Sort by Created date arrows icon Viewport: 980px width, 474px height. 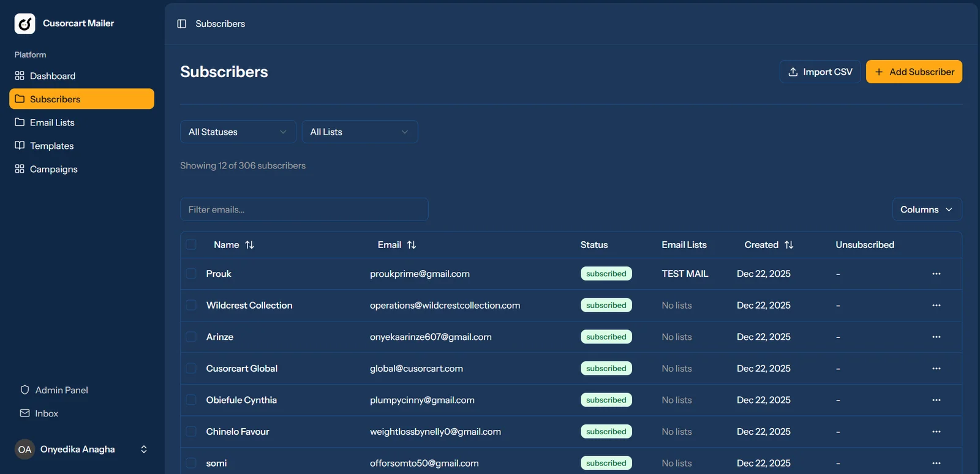[789, 245]
